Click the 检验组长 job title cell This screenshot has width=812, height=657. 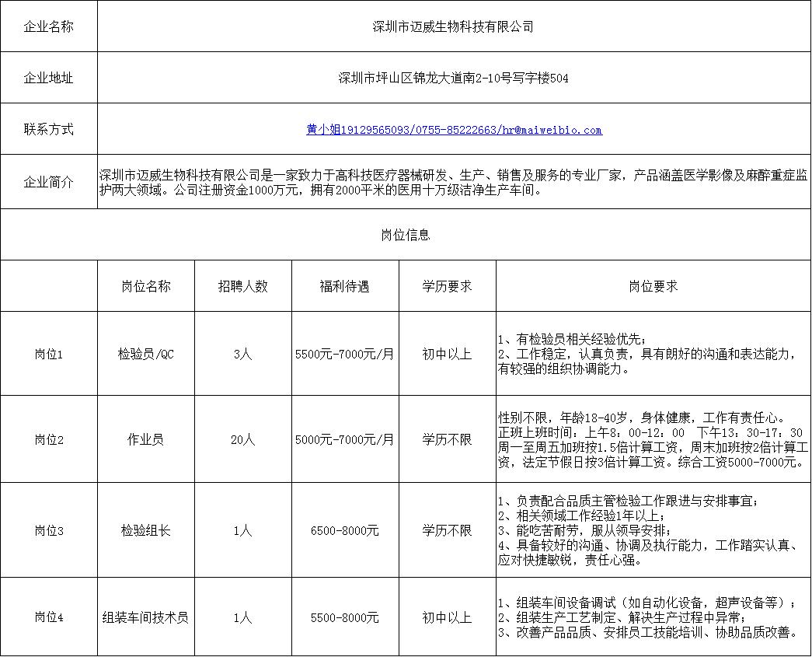146,531
